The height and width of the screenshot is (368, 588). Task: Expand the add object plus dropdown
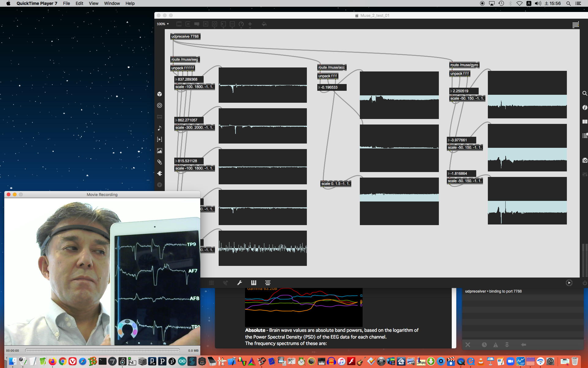pyautogui.click(x=250, y=25)
